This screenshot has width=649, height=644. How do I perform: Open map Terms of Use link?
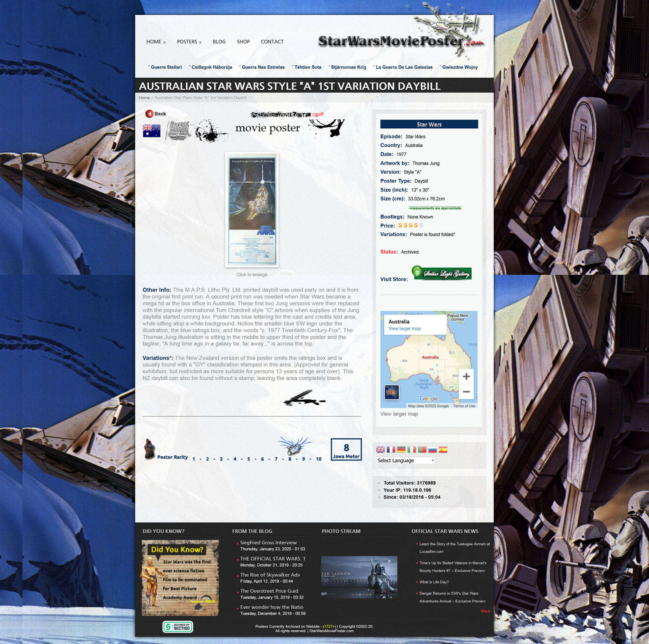click(x=464, y=406)
